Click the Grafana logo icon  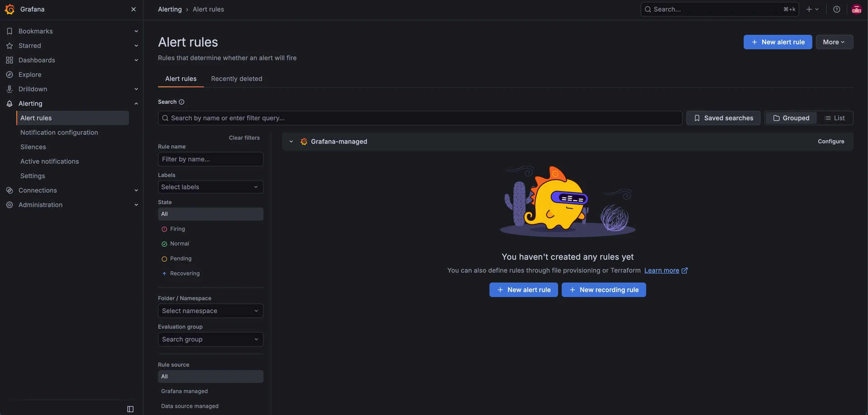(x=9, y=9)
